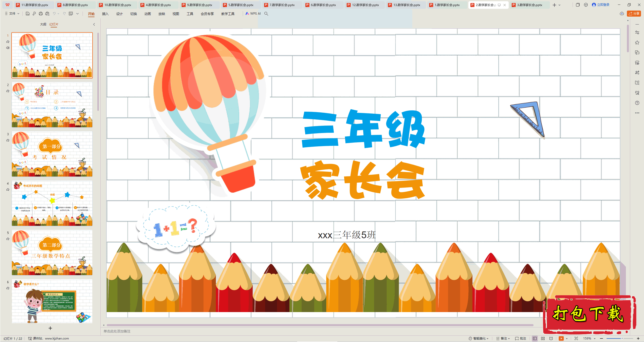Click the save icon in quick toolbar

(x=28, y=14)
